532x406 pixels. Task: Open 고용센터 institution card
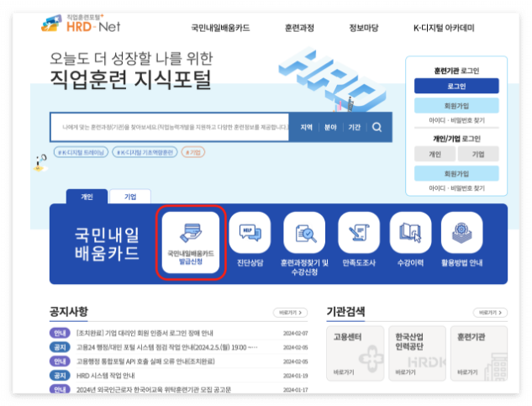[356, 353]
